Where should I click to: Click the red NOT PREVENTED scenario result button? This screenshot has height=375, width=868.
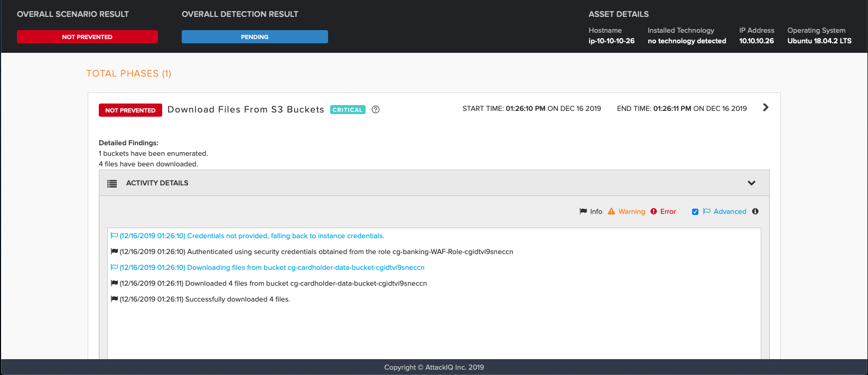click(x=87, y=37)
